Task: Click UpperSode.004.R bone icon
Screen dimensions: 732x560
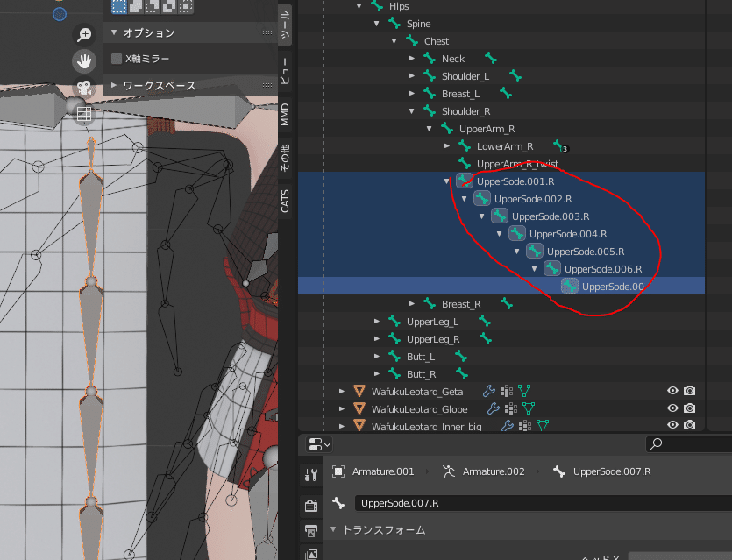Action: pos(517,233)
